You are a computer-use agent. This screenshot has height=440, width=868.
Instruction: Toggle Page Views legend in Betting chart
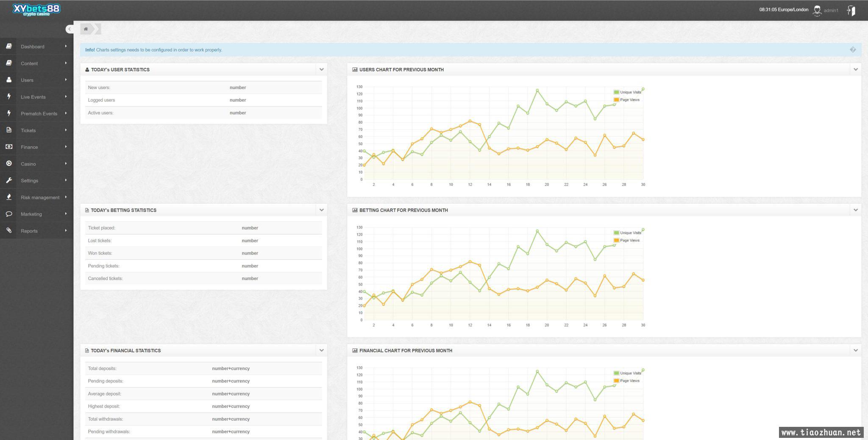coord(626,240)
